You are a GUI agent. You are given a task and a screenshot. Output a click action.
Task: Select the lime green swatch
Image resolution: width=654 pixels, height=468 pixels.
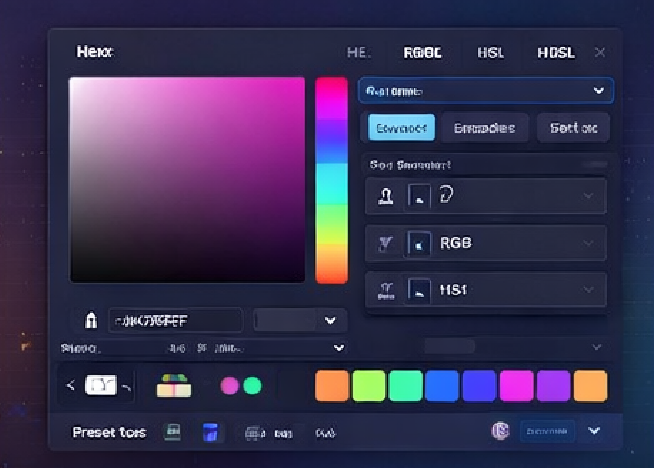(369, 386)
